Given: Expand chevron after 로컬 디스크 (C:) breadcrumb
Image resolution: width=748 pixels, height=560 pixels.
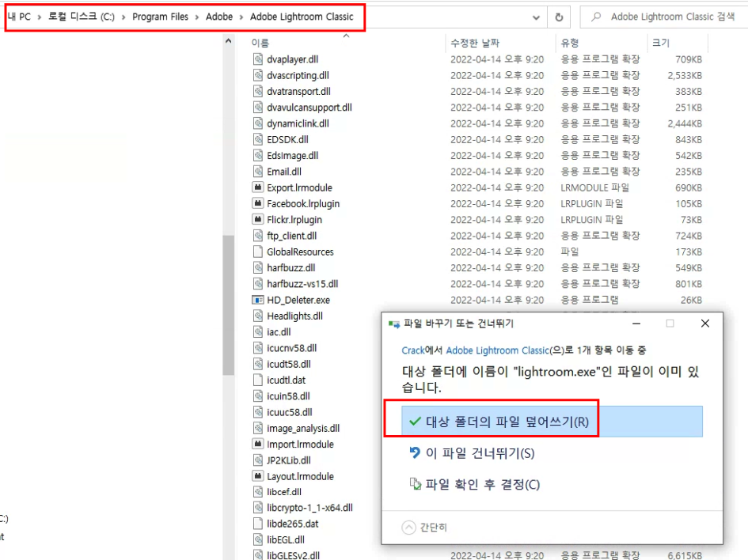Looking at the screenshot, I should point(123,17).
